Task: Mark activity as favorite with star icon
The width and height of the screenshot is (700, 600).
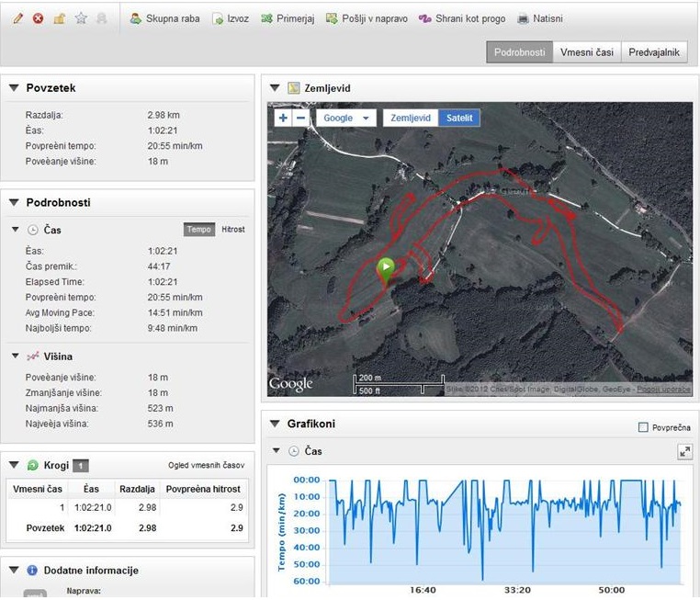Action: [81, 18]
